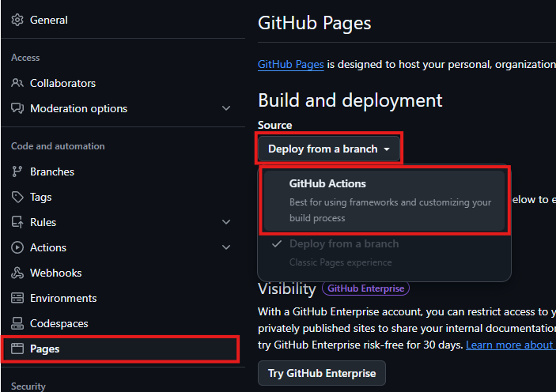
Task: Follow the 'GitHub Pages' documentation link
Action: [x=291, y=64]
